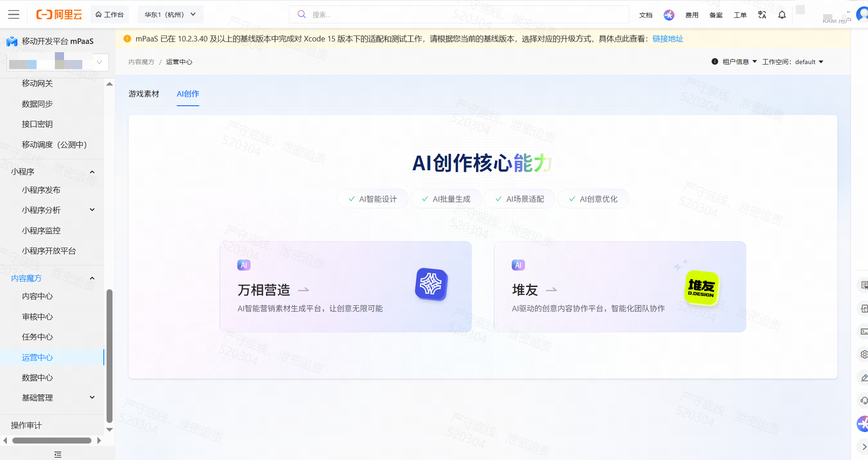
Task: Click the 万相营造 blue app icon
Action: tap(431, 284)
